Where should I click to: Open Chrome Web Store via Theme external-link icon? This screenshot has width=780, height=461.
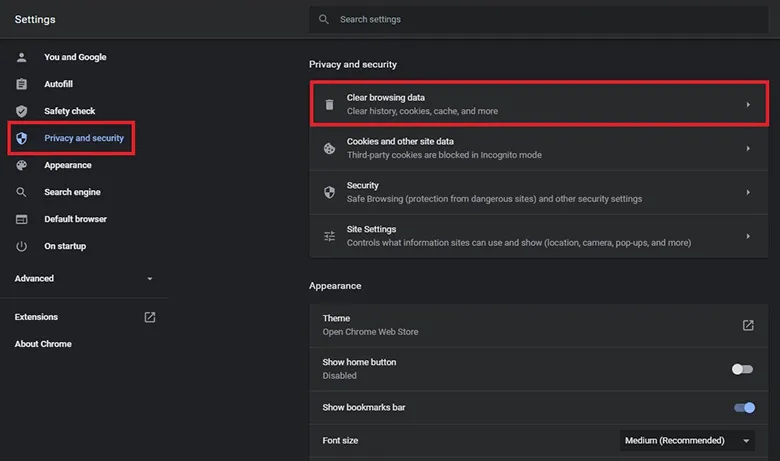point(747,325)
